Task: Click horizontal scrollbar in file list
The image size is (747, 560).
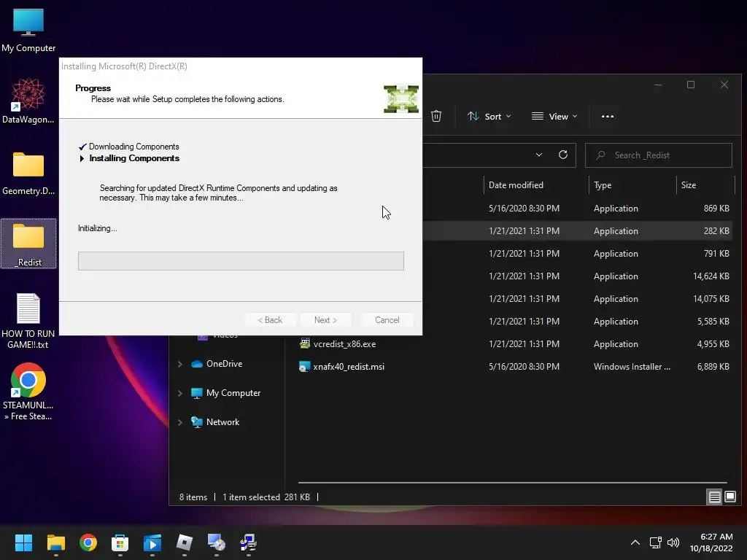Action: (x=513, y=483)
